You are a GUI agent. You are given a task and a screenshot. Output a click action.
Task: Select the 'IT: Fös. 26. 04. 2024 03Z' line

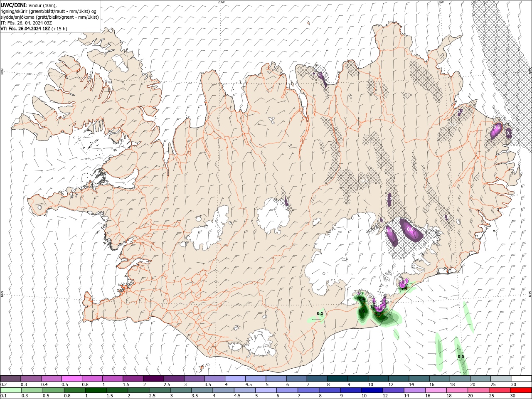[26, 23]
